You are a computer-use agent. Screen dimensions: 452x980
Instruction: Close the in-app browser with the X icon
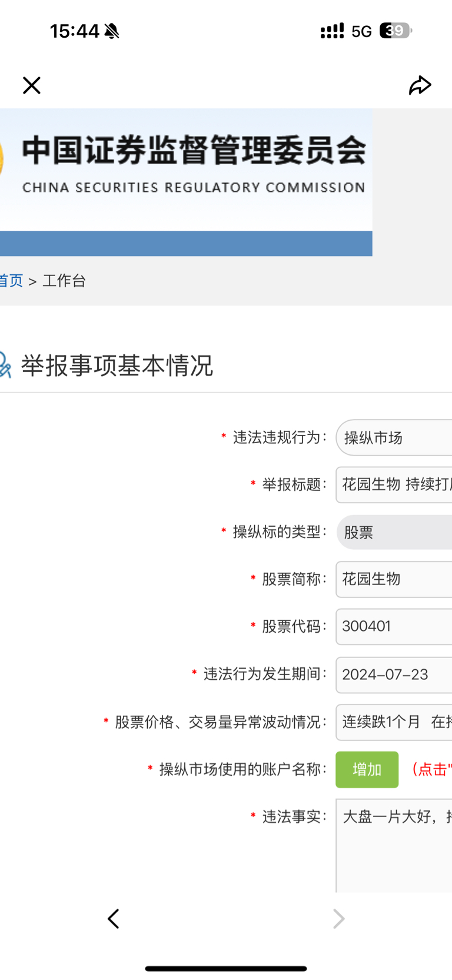[32, 85]
